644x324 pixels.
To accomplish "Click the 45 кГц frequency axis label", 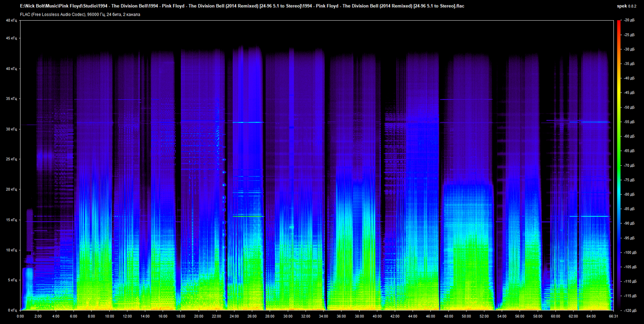I will [x=11, y=38].
